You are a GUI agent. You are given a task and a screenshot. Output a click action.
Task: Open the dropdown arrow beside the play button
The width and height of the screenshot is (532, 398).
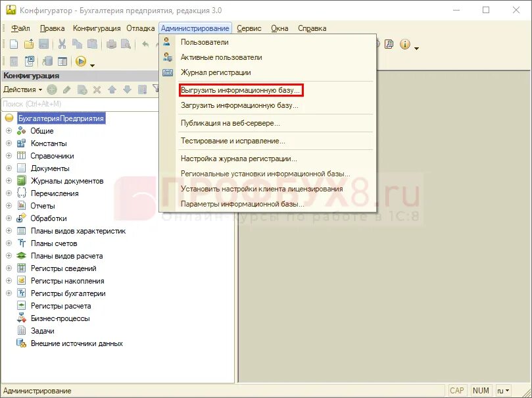92,66
